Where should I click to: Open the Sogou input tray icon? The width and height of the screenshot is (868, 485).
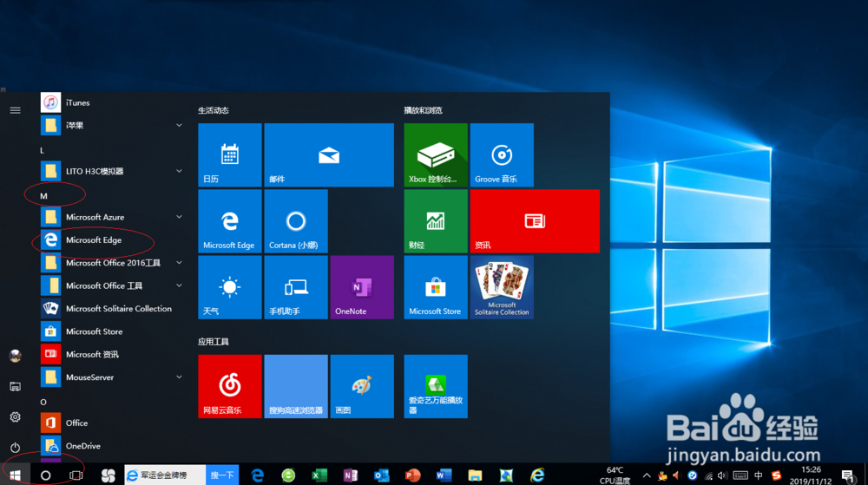pyautogui.click(x=776, y=475)
